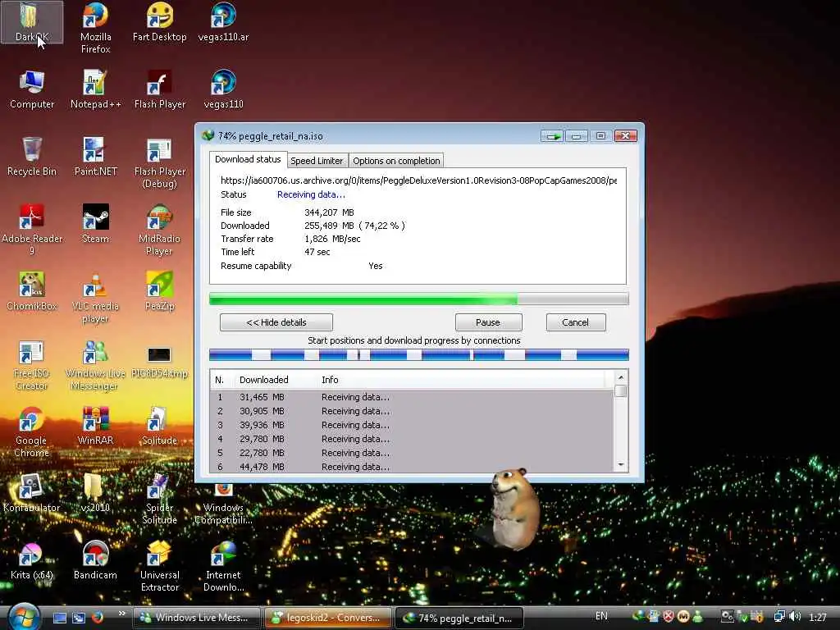
Task: Click the connections list scroll up arrow
Action: pyautogui.click(x=621, y=377)
